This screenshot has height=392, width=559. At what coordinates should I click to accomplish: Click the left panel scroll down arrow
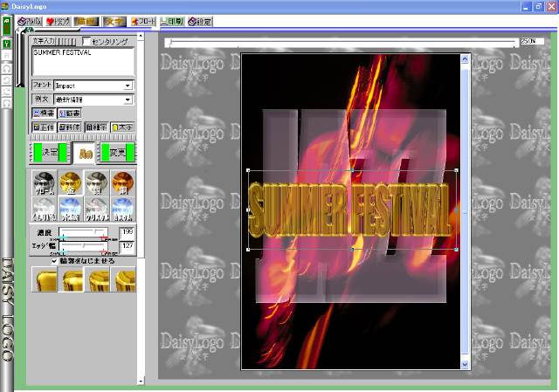[141, 381]
